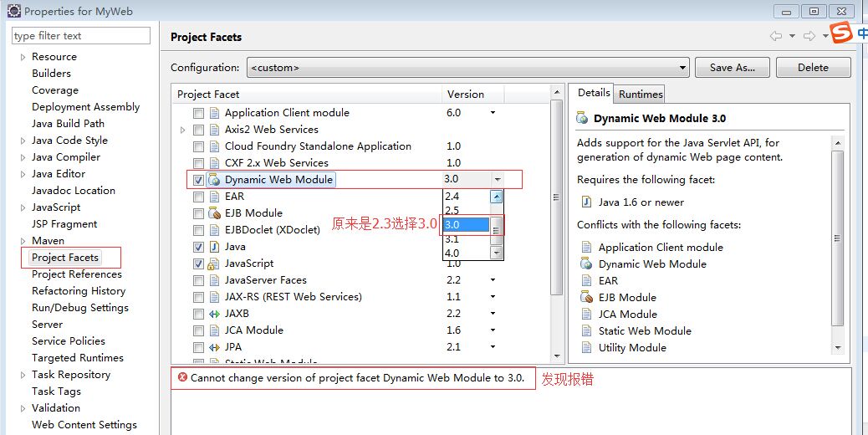This screenshot has height=435, width=868.
Task: Select version 4.0 in dropdown list
Action: pyautogui.click(x=467, y=253)
